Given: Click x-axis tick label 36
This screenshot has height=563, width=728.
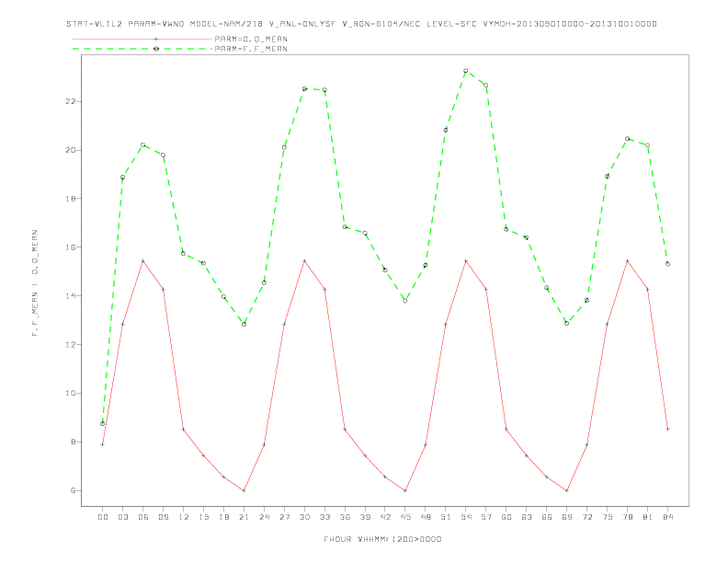Looking at the screenshot, I should coord(345,517).
